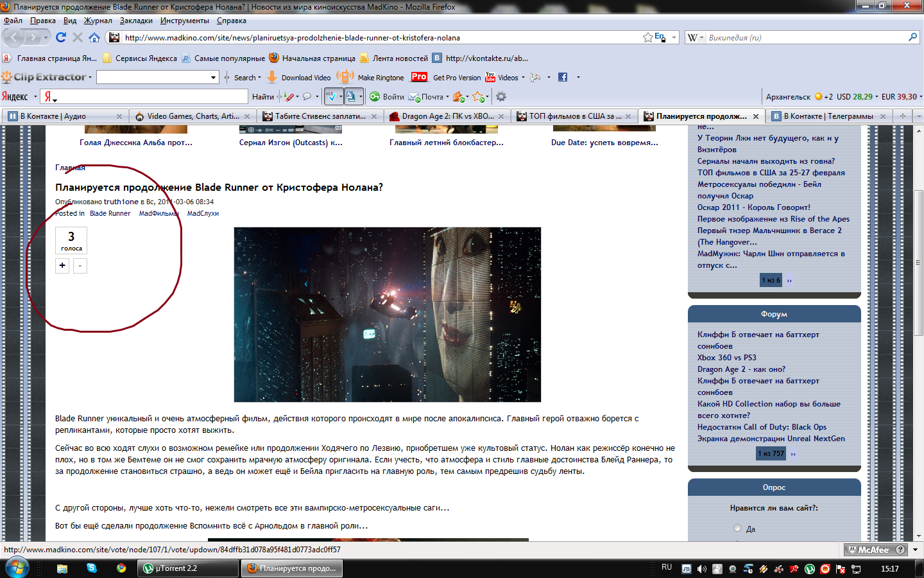Viewport: 924px width, 578px height.
Task: Click the 'Найти' Yandex search button
Action: point(262,96)
